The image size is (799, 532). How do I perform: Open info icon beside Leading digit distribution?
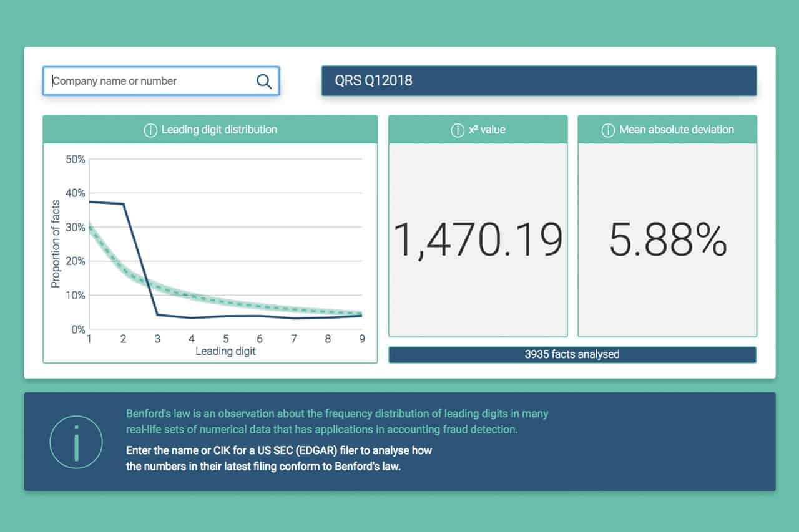tap(150, 130)
